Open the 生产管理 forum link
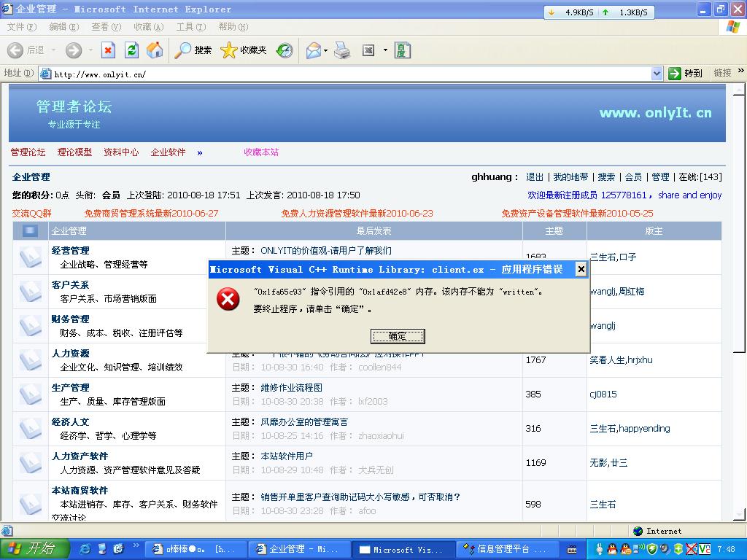This screenshot has height=560, width=747. [70, 387]
